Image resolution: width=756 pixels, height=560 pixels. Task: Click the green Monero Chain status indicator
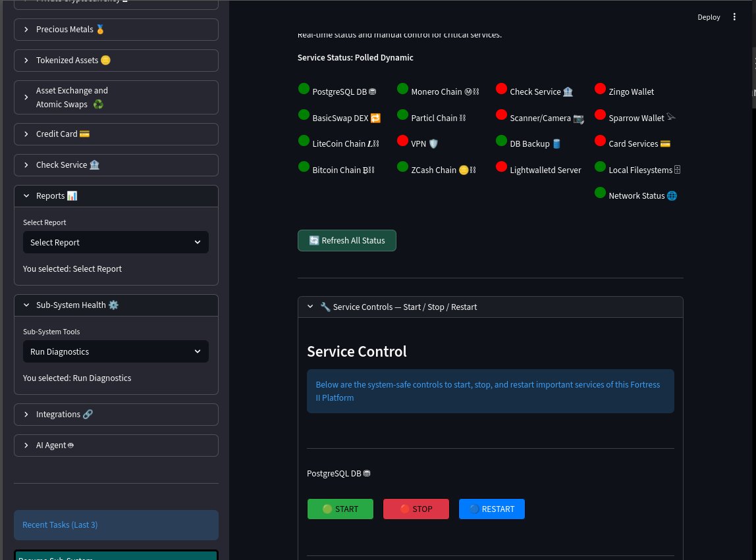click(402, 89)
